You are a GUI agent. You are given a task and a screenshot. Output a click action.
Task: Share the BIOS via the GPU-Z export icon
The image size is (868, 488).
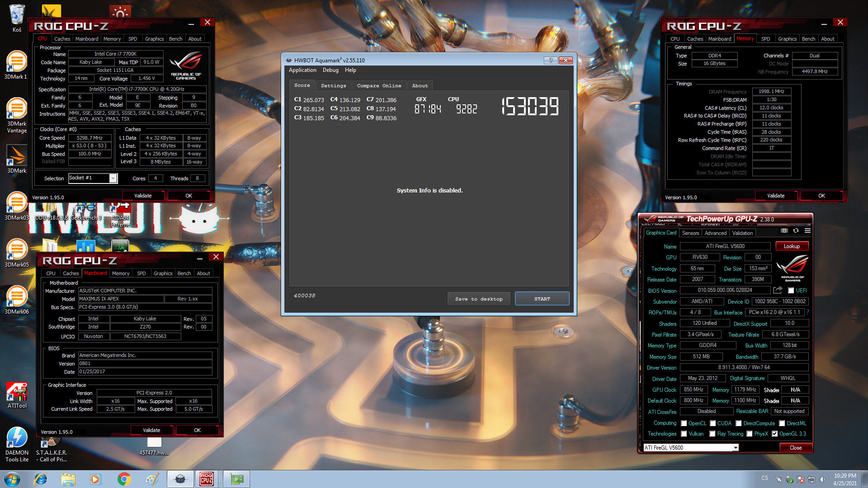pyautogui.click(x=778, y=290)
